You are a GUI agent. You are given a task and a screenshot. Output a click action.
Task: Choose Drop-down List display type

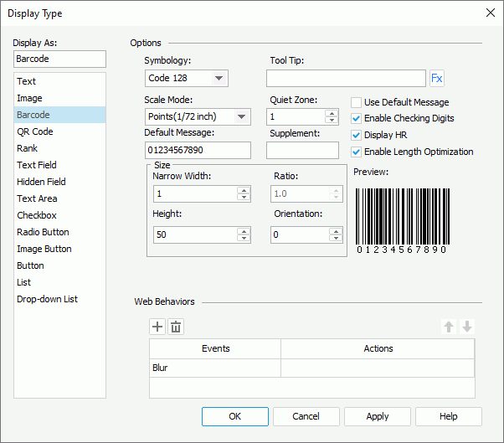click(47, 299)
